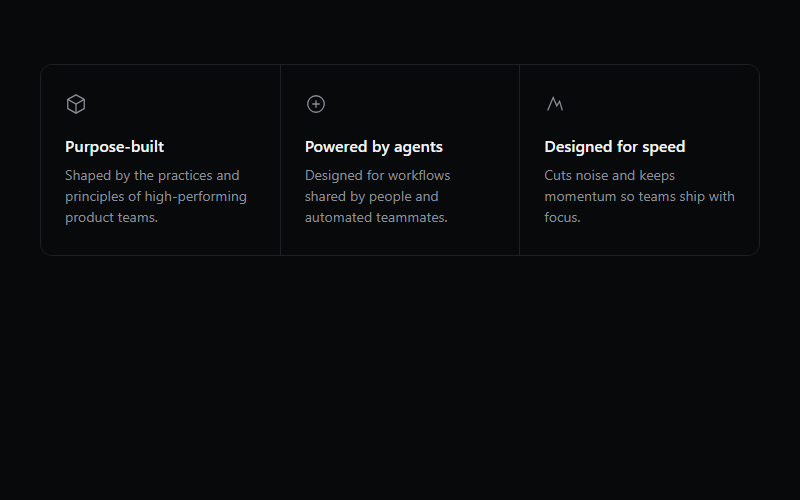800x500 pixels.
Task: Click the divider between Purpose-built and Powered by agents
Action: click(x=280, y=160)
